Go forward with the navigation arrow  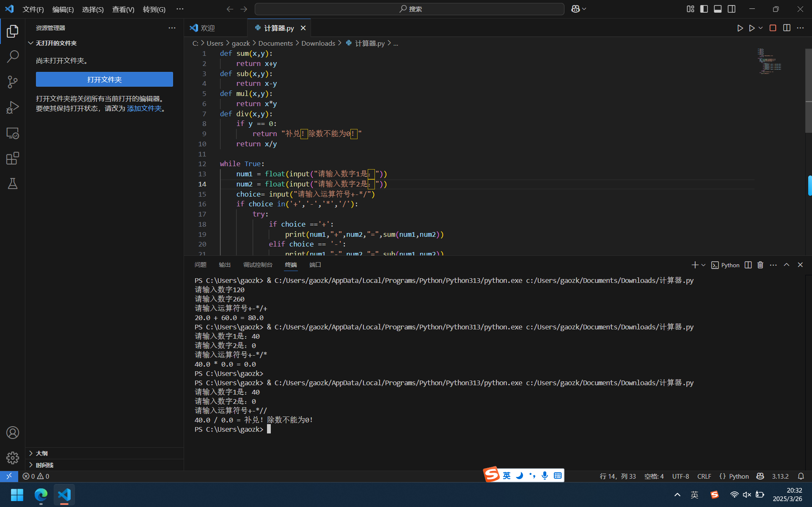pyautogui.click(x=244, y=9)
